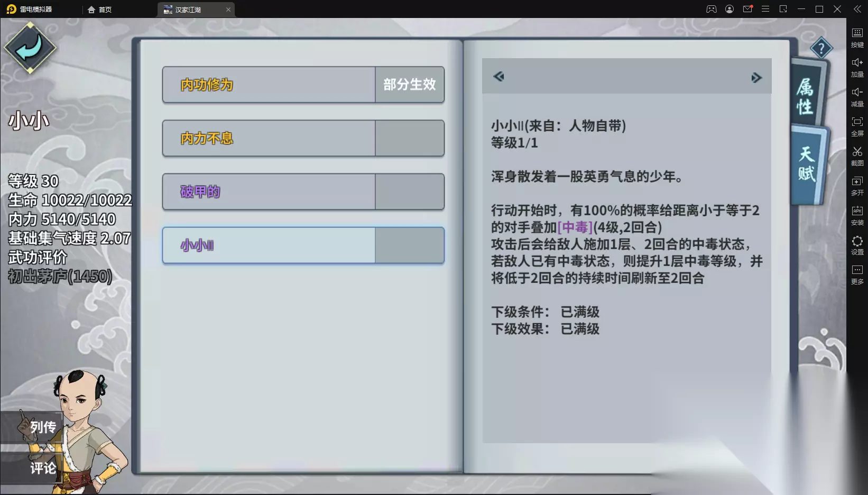Viewport: 868px width, 495px height.
Task: Enter fullscreen with 全屏 icon
Action: click(857, 127)
